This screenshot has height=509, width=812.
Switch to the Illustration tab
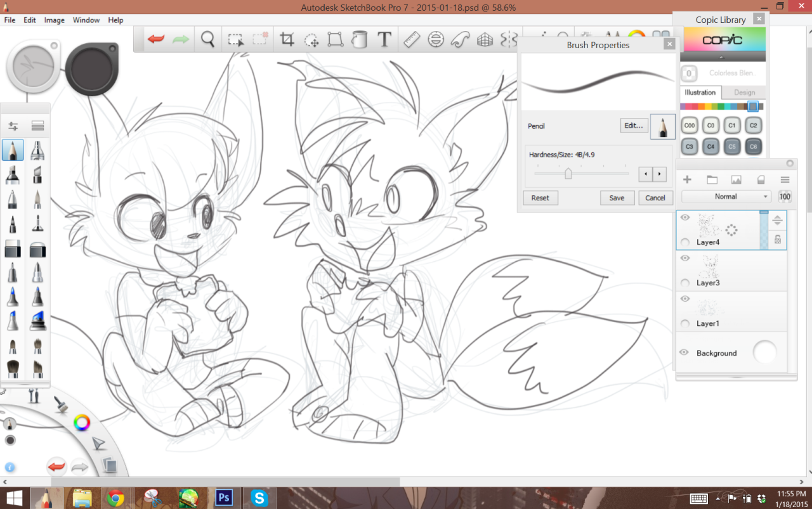700,93
